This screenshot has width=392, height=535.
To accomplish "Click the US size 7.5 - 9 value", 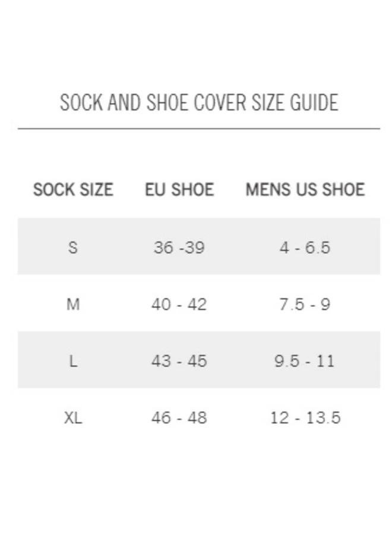I will [305, 304].
